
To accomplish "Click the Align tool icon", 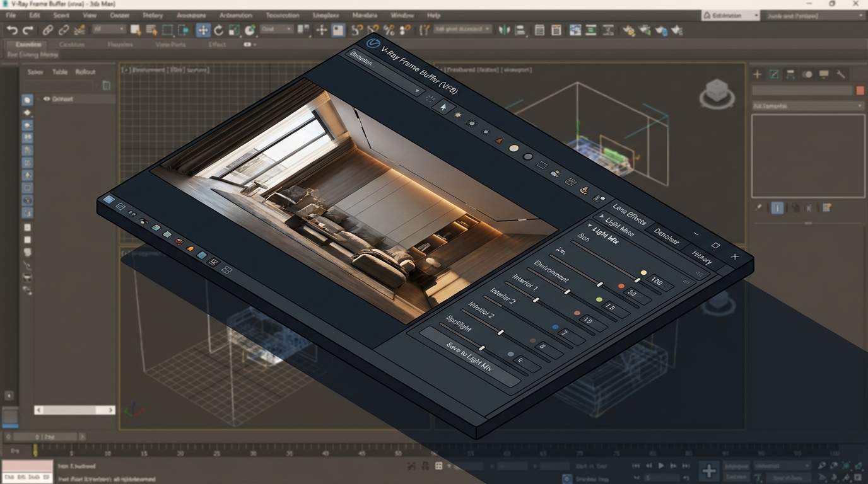I will 520,30.
